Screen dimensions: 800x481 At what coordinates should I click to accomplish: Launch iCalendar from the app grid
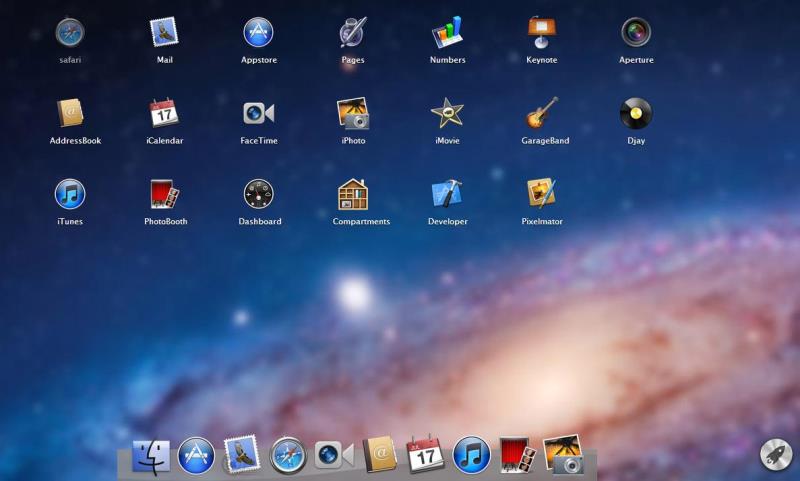[x=164, y=113]
